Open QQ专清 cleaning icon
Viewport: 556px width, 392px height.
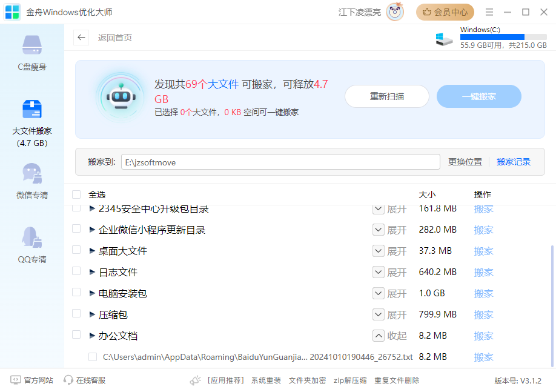coord(32,238)
